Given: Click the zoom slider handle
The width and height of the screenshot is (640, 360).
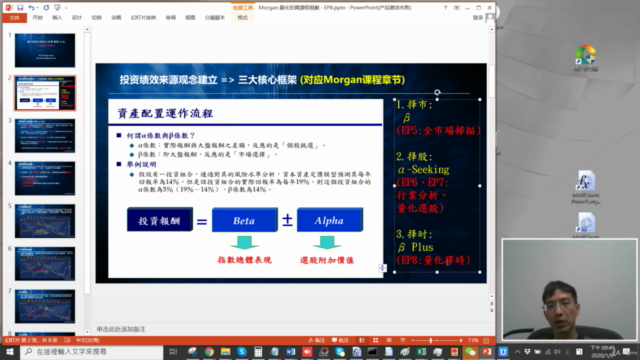Looking at the screenshot, I should (x=431, y=340).
